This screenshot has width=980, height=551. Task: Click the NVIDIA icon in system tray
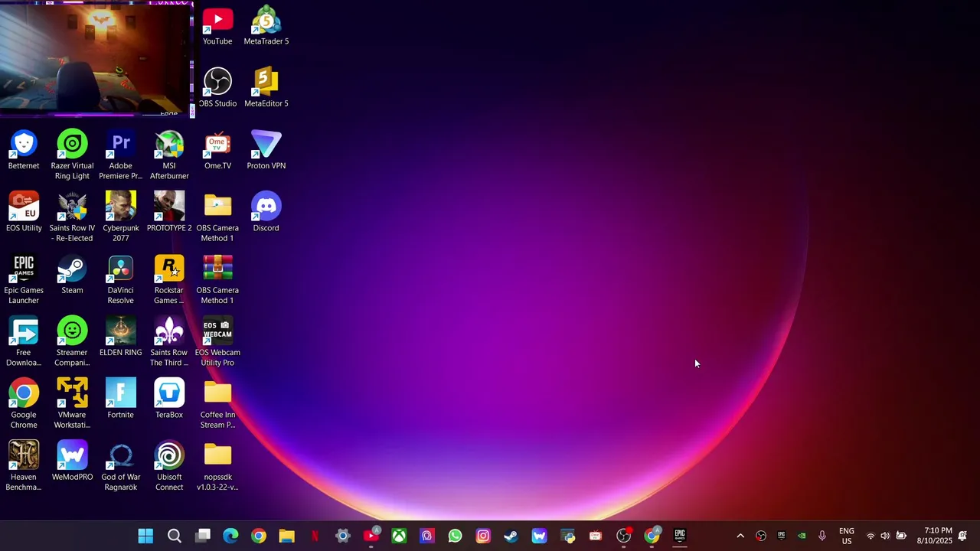(802, 536)
